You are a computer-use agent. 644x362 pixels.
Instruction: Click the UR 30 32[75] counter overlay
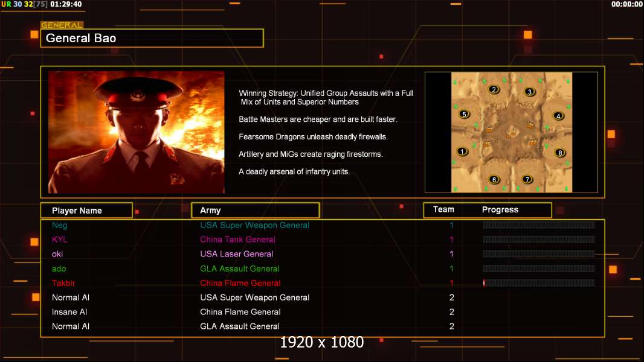pos(24,4)
